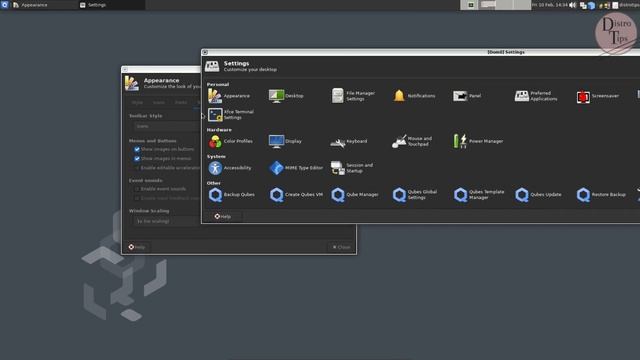
Task: Select Settings task in top panel
Action: pos(111,5)
